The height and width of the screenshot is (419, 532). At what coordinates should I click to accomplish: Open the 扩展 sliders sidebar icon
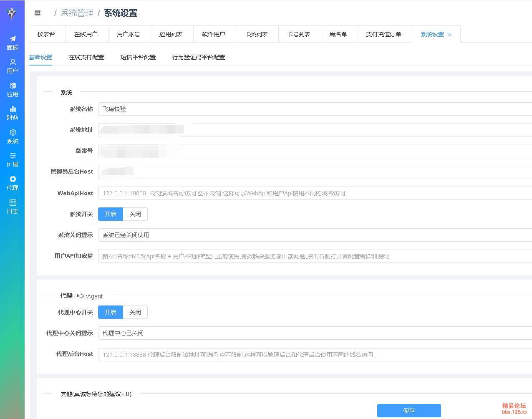tap(13, 159)
